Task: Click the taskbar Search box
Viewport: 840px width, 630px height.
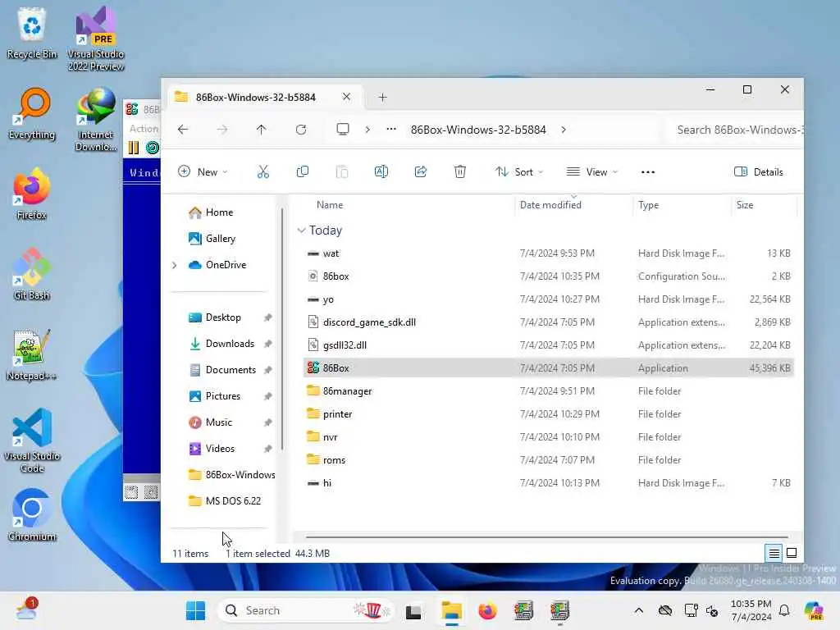Action: tap(305, 610)
